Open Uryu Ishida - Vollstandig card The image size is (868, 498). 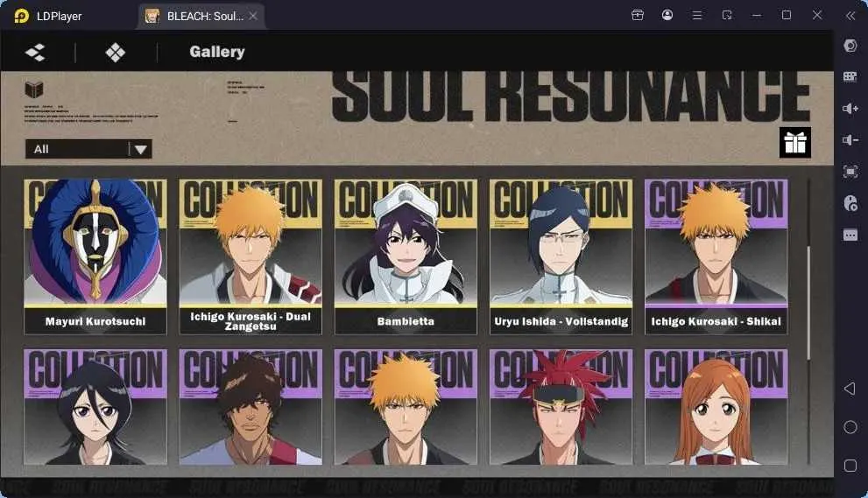[561, 256]
